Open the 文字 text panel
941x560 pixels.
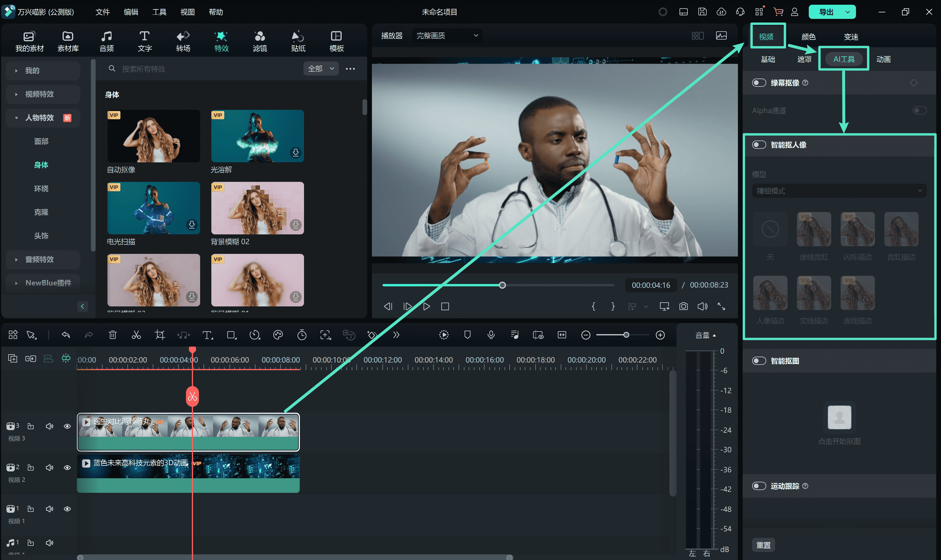[x=145, y=41]
